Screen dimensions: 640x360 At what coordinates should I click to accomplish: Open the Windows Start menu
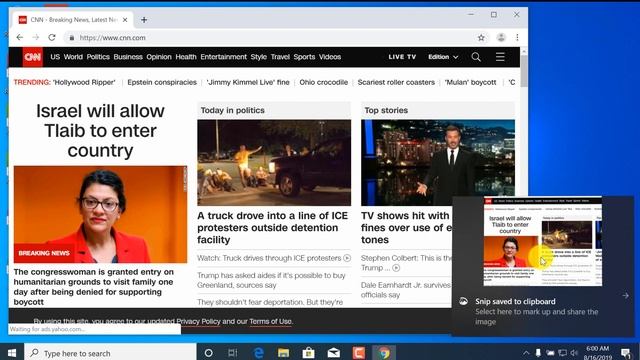(x=12, y=353)
